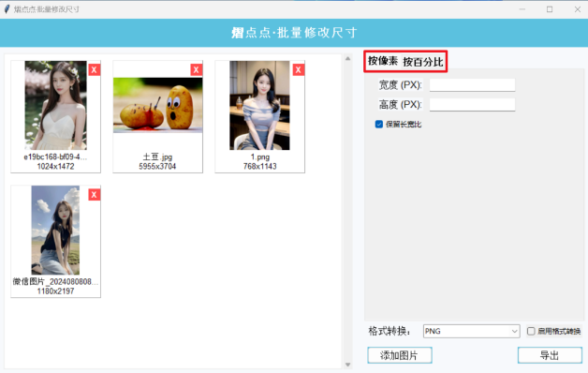Select the 微信图片 image thumbnail
This screenshot has width=588, height=373.
coord(55,230)
